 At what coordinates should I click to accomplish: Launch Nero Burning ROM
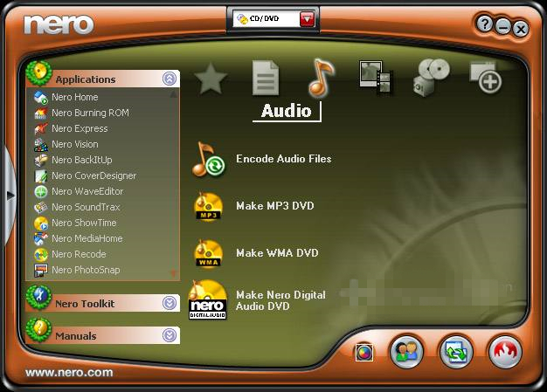[x=90, y=113]
